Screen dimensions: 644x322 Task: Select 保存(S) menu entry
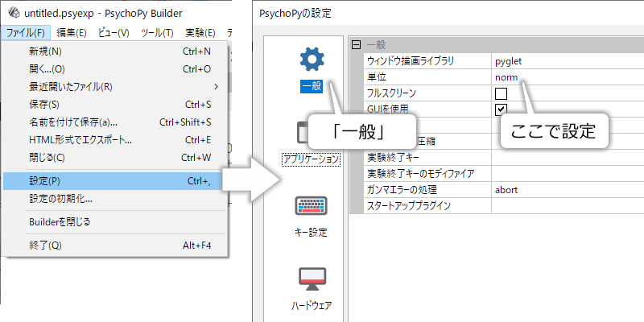[115, 105]
